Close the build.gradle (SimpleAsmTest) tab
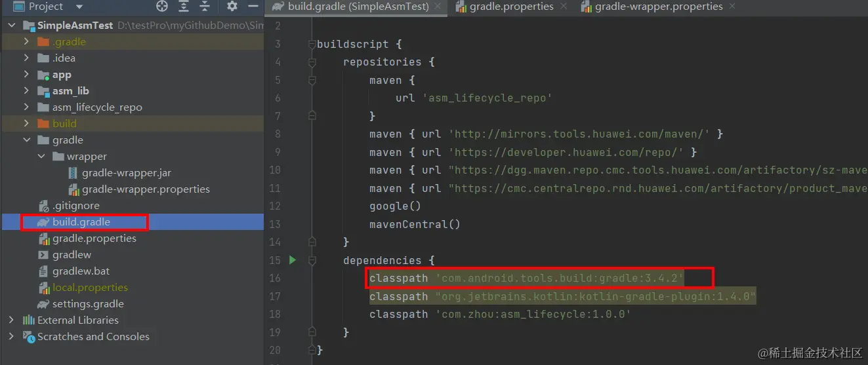 [x=438, y=7]
